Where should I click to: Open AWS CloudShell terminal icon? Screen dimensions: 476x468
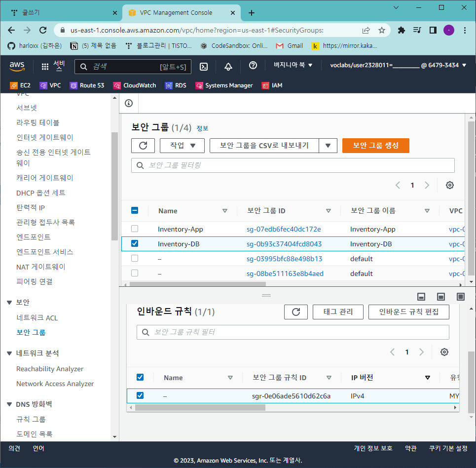coord(203,66)
